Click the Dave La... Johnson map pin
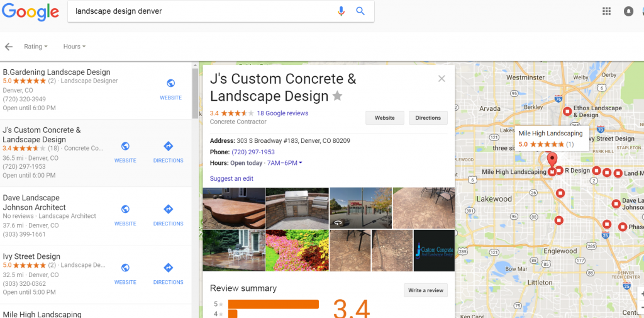The image size is (644, 318). [616, 203]
